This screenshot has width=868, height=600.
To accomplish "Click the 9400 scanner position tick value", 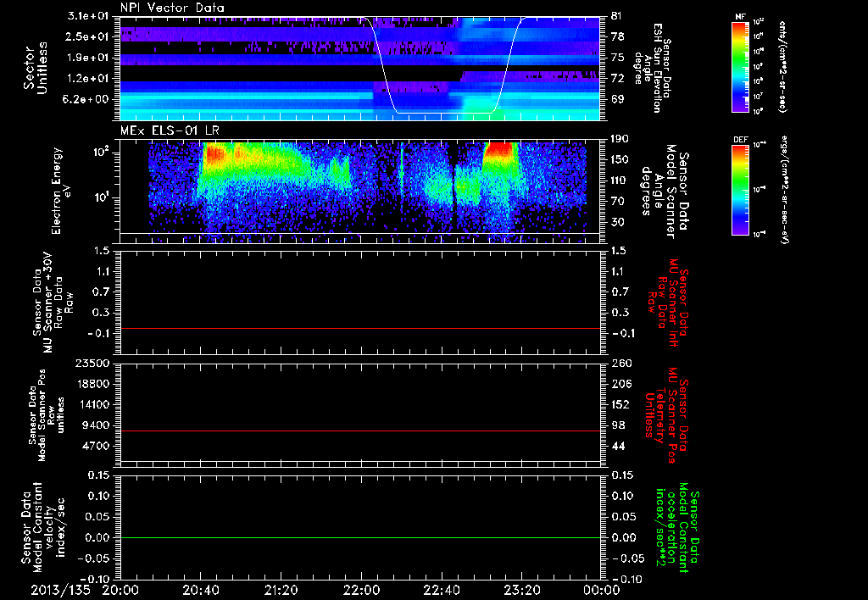I will (97, 425).
